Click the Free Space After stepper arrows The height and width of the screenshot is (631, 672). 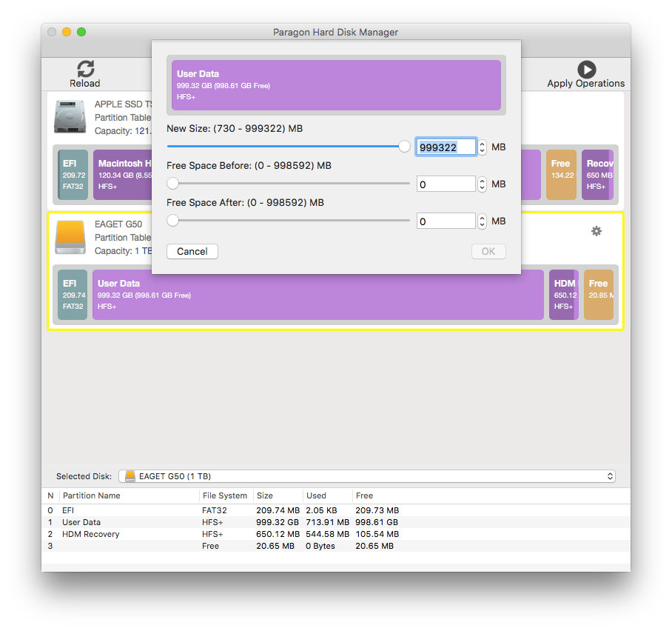click(483, 221)
